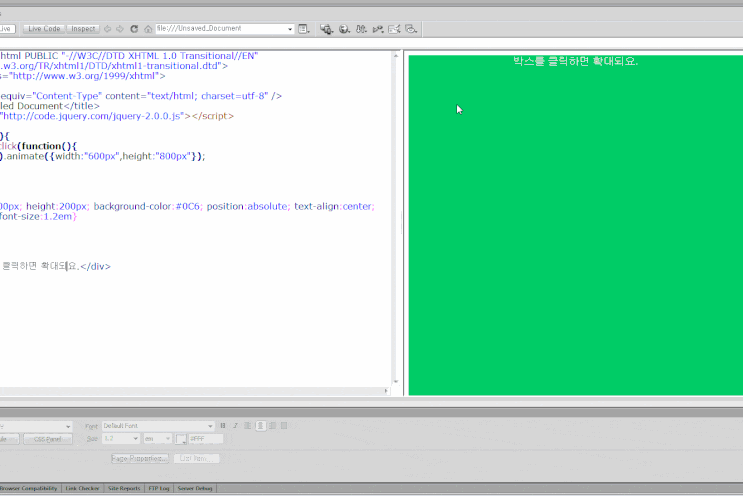743x496 pixels.
Task: Switch to the Link Checker tab
Action: click(x=82, y=488)
